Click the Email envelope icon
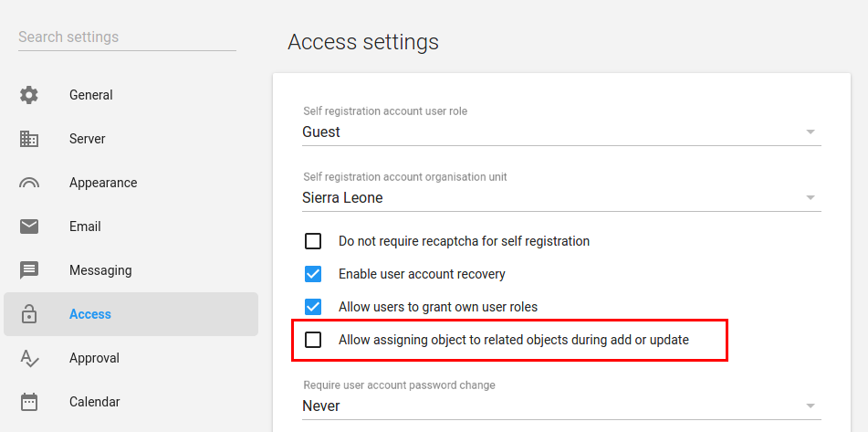The width and height of the screenshot is (868, 432). click(x=29, y=227)
